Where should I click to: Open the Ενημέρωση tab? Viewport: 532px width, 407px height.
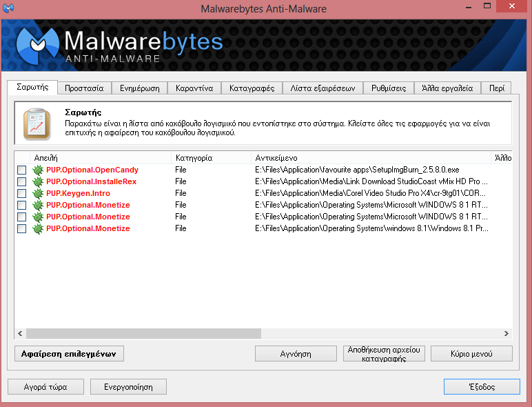pos(139,88)
